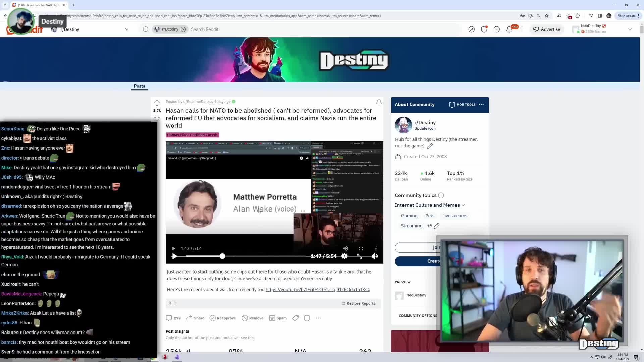Expand Internet Culture and Memes dropdown
This screenshot has width=644, height=362.
tap(430, 205)
